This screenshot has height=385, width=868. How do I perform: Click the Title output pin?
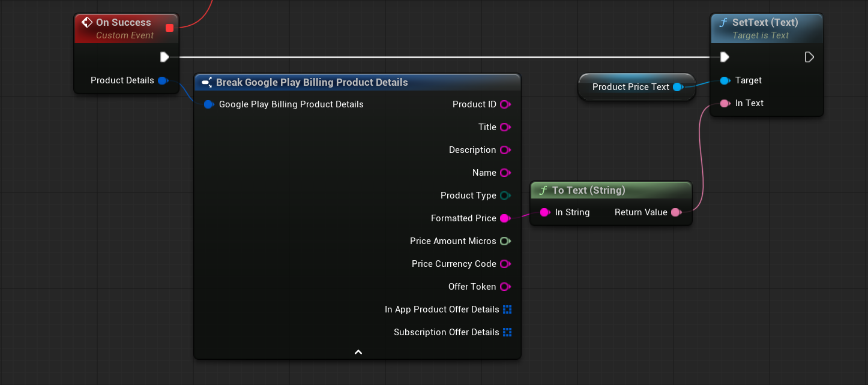(x=505, y=127)
